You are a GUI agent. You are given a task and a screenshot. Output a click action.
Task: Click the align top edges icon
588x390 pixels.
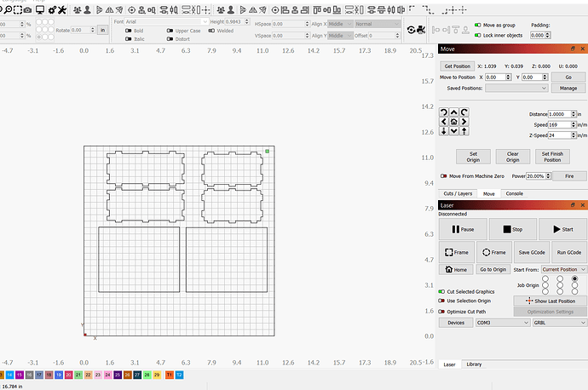click(317, 10)
